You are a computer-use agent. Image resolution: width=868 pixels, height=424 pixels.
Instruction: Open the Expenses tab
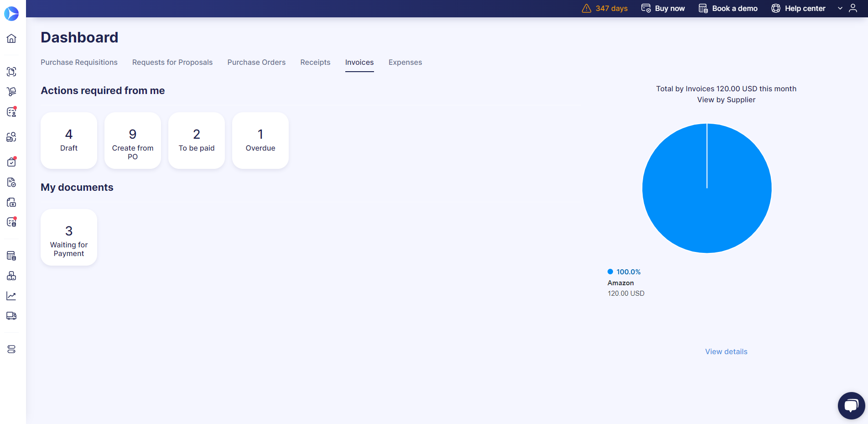click(x=405, y=62)
